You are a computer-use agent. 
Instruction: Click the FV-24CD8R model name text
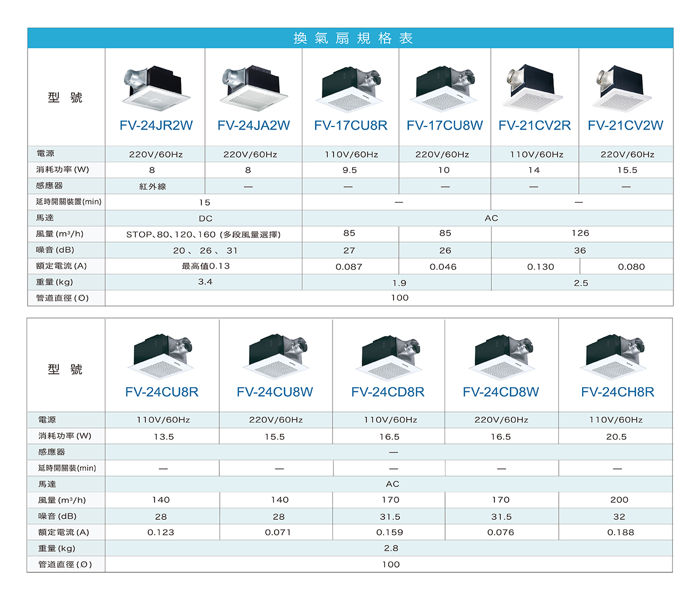point(388,392)
